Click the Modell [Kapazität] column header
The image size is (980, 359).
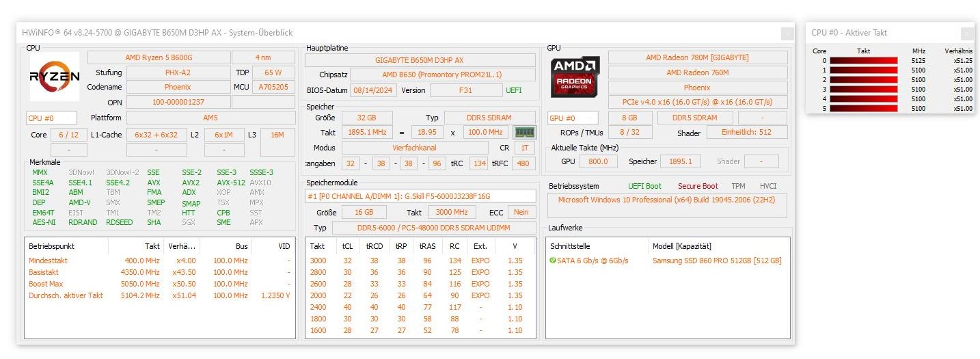tap(719, 246)
